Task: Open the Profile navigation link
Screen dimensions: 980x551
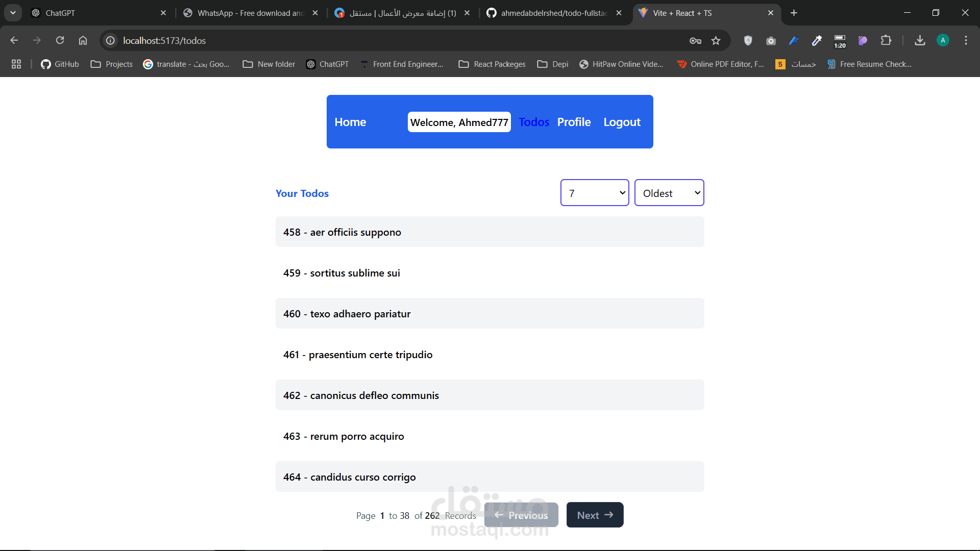Action: [x=574, y=122]
